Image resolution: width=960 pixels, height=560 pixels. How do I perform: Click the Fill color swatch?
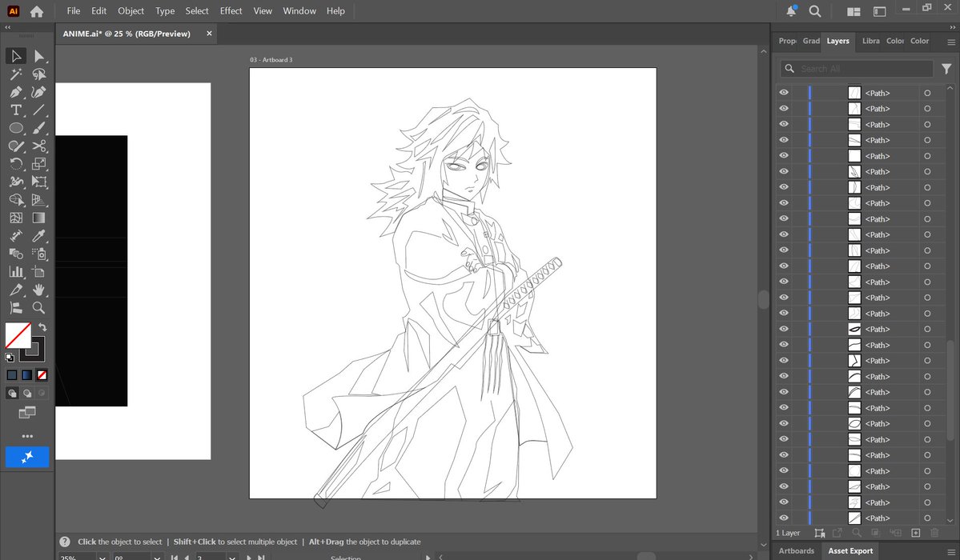pos(18,335)
